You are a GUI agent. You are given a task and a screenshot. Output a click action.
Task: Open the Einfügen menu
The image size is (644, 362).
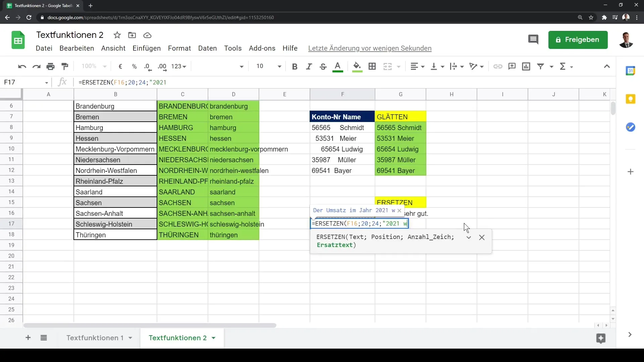147,48
